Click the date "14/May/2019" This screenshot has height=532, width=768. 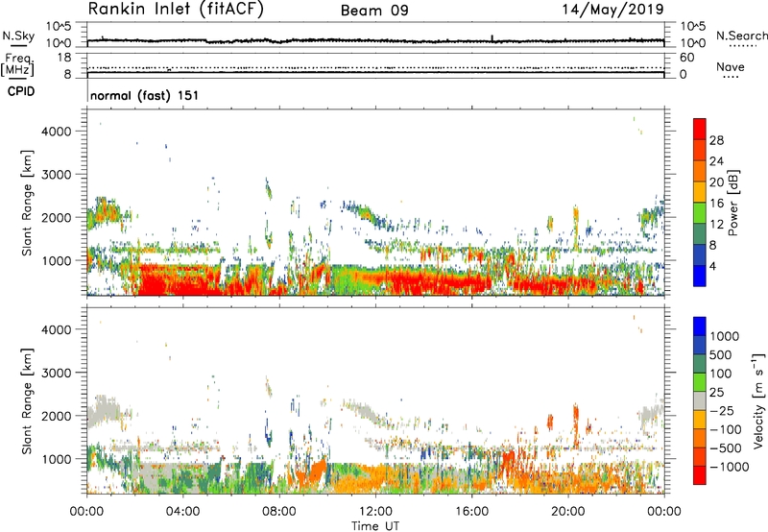pos(612,10)
